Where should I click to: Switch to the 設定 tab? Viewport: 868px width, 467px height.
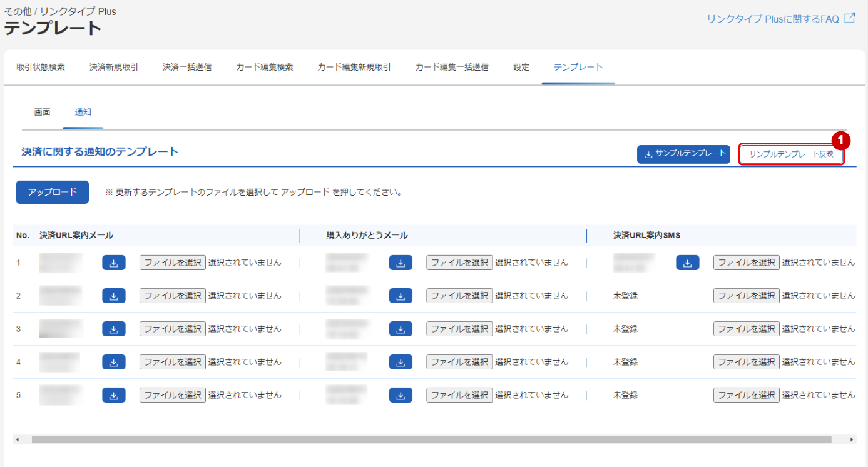point(521,67)
